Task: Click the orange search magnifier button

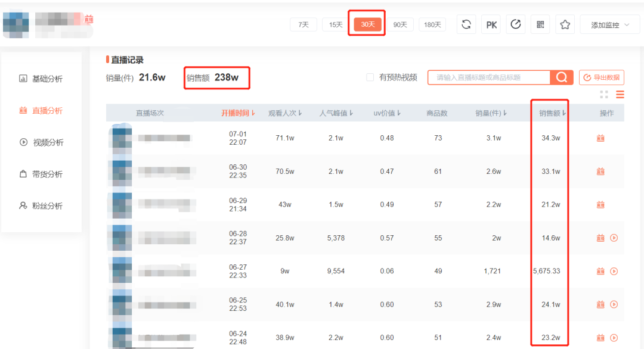Action: [561, 77]
